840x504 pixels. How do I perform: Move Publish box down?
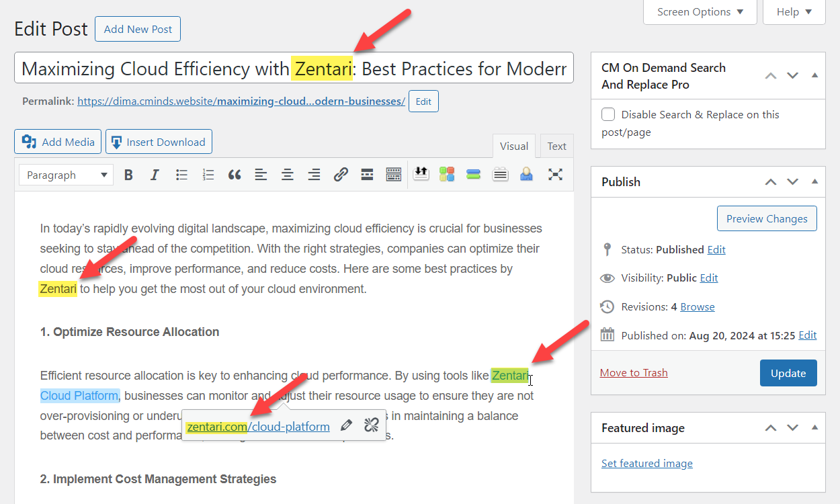793,181
